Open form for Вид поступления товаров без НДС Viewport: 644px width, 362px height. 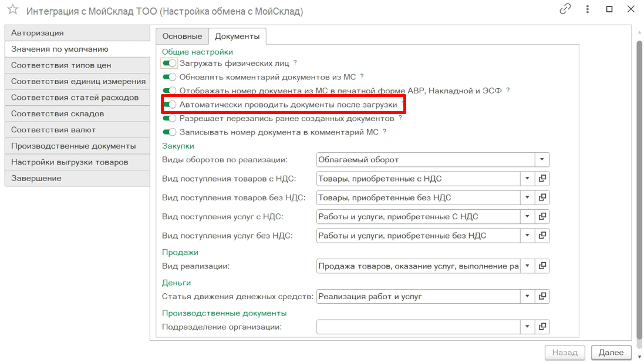542,197
